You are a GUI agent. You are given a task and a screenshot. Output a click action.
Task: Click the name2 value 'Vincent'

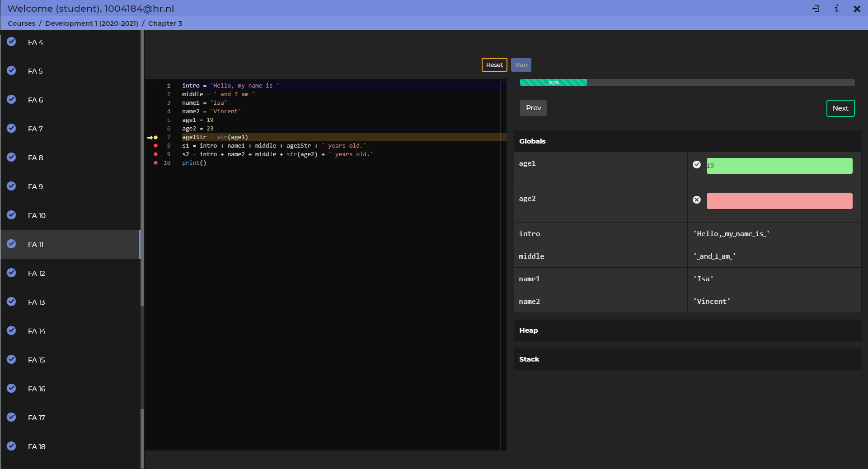712,302
